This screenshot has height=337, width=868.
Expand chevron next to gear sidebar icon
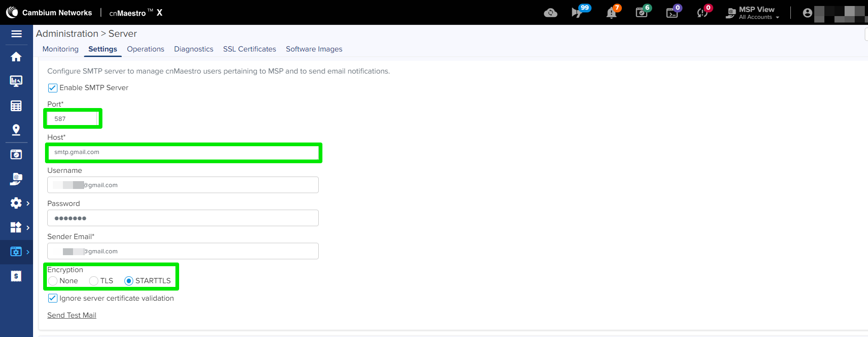(28, 203)
